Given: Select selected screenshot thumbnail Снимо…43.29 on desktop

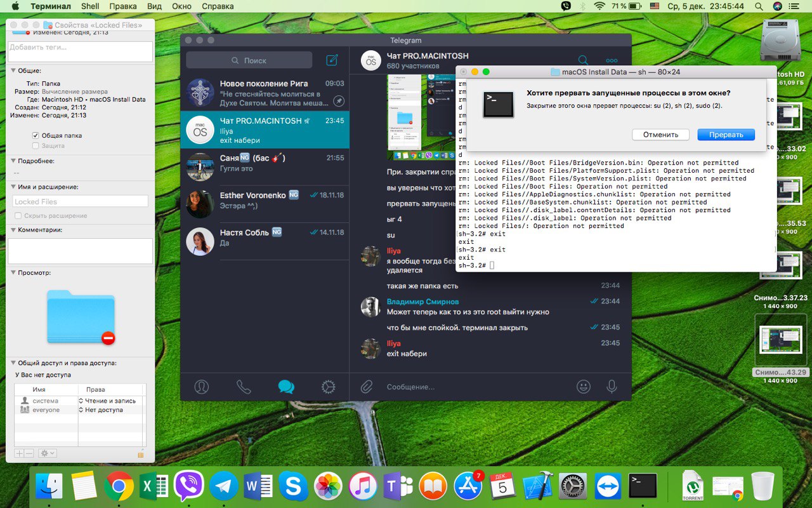Looking at the screenshot, I should click(780, 340).
